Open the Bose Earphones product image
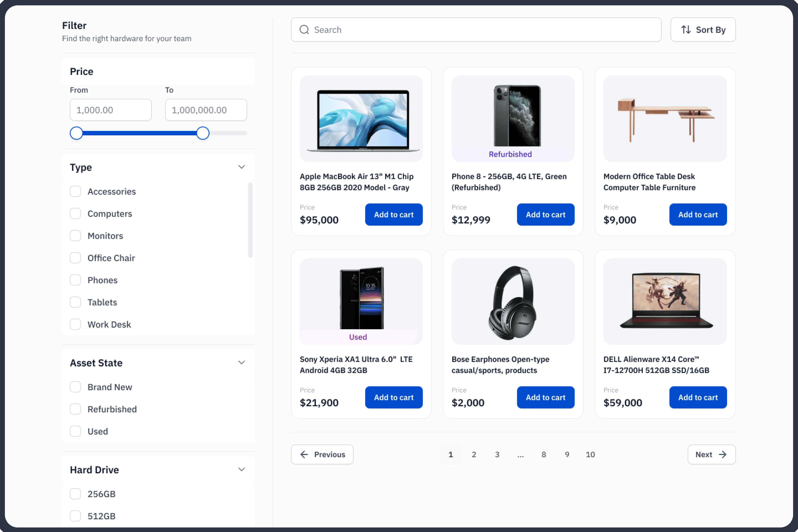Screen dimensions: 798x532 513,301
